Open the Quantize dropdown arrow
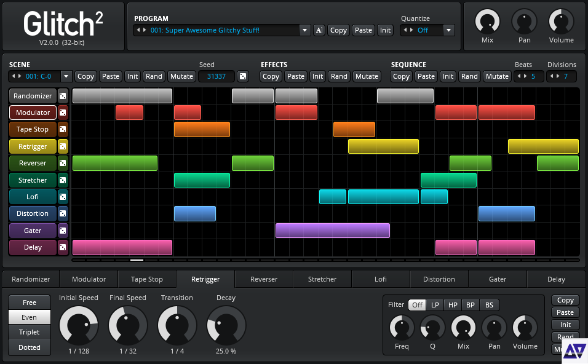 [x=448, y=30]
